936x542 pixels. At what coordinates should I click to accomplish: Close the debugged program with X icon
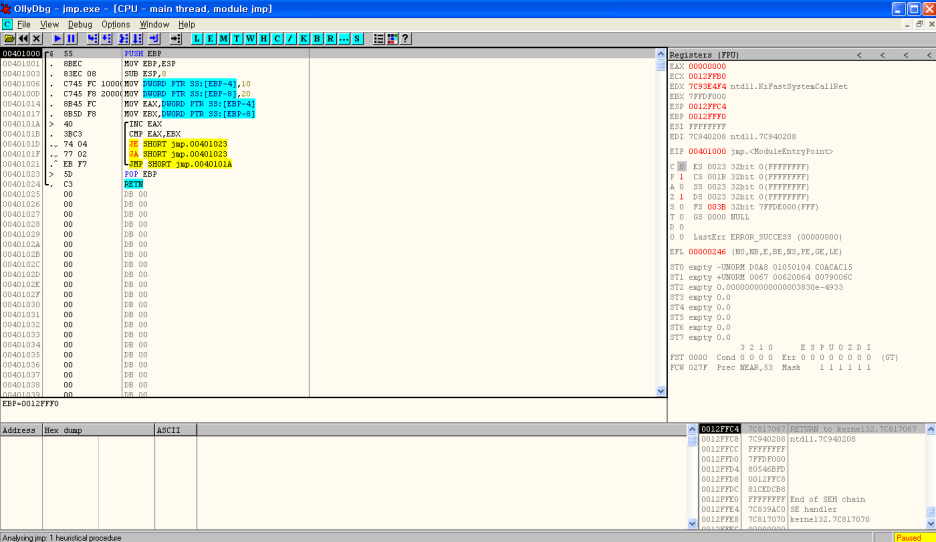point(36,39)
